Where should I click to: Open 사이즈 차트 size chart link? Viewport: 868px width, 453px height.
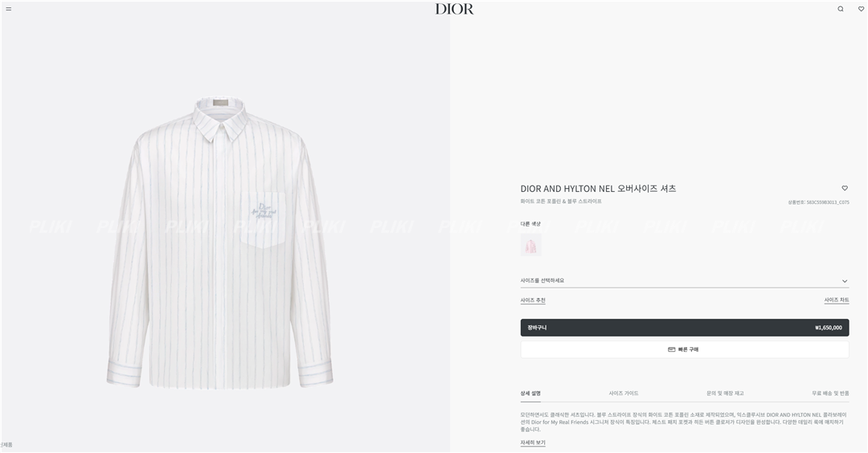pos(837,300)
